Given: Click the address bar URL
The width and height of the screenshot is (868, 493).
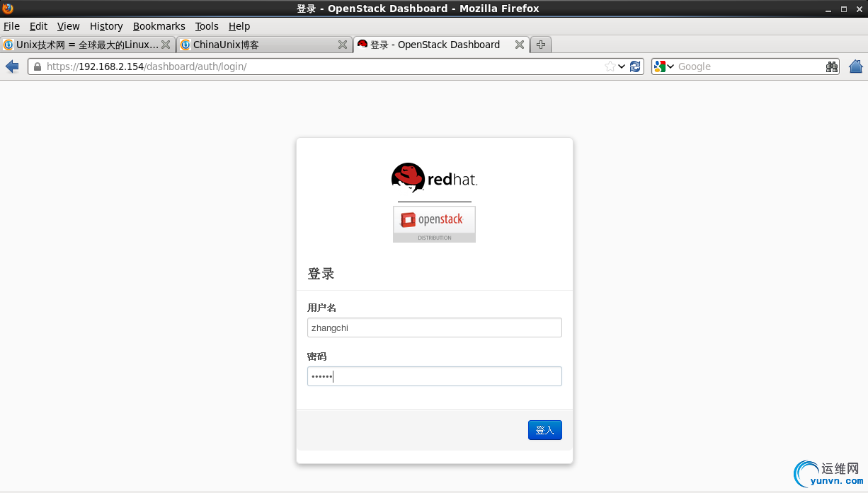Looking at the screenshot, I should [x=147, y=66].
